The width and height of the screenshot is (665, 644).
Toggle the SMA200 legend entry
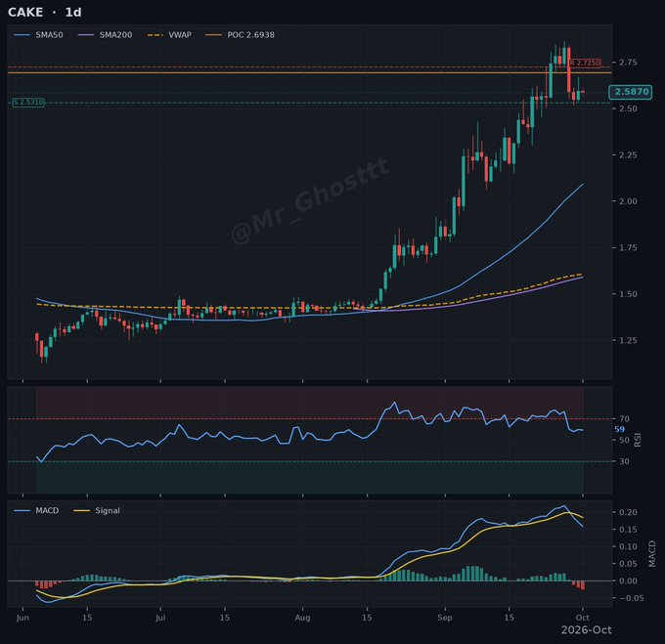(106, 35)
